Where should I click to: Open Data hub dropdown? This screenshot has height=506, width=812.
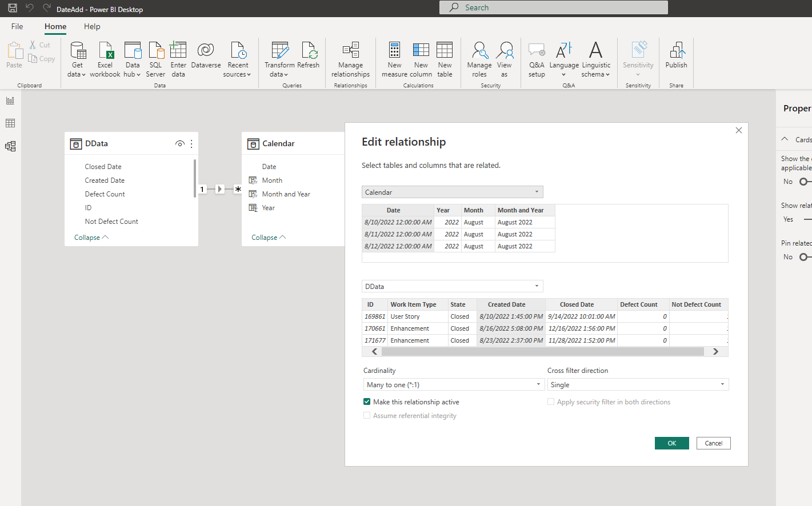click(x=133, y=59)
